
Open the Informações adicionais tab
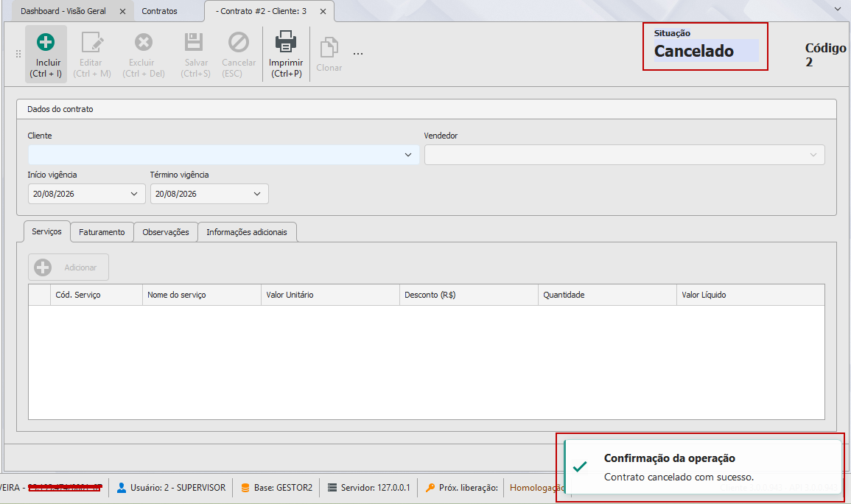(x=247, y=232)
